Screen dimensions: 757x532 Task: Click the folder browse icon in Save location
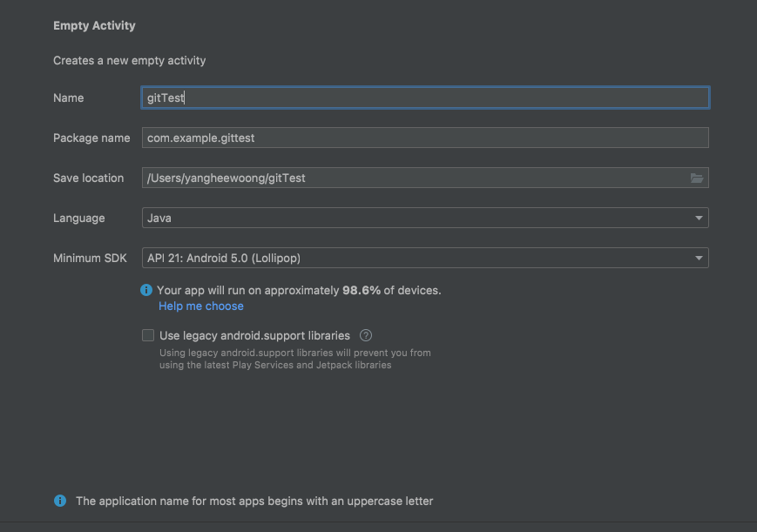coord(696,178)
